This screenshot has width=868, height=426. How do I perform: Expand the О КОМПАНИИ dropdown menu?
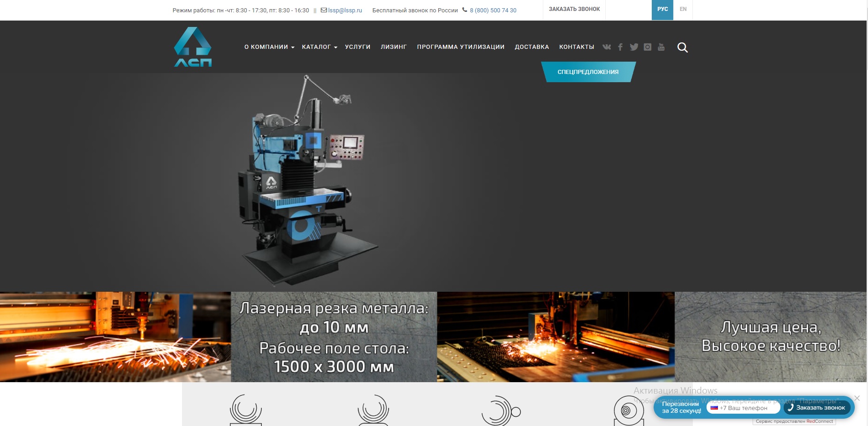tap(270, 47)
